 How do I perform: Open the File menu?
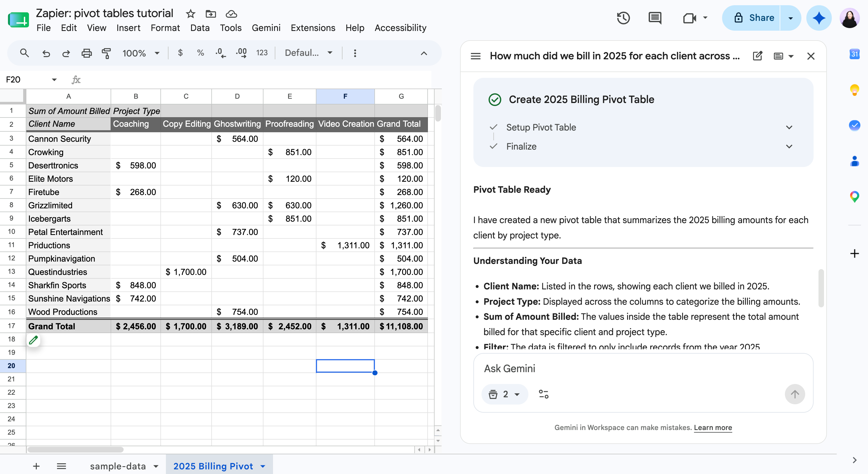(43, 27)
